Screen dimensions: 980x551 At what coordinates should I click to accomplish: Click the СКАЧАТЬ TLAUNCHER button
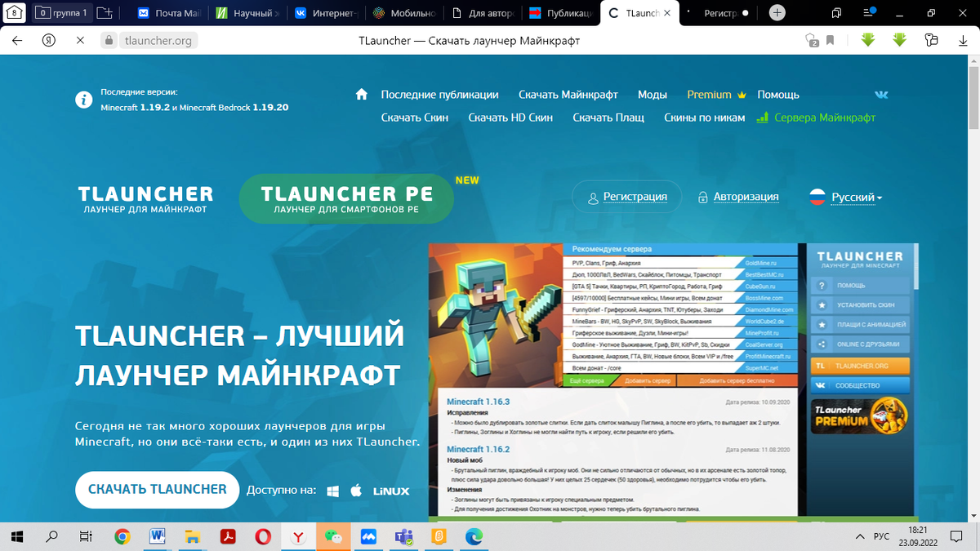pos(157,490)
